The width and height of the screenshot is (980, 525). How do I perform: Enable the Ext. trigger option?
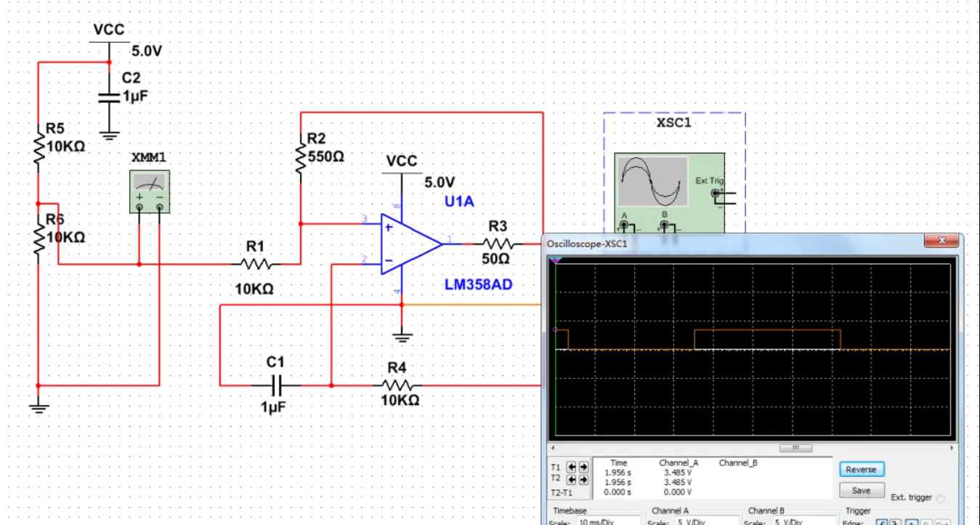tap(941, 498)
